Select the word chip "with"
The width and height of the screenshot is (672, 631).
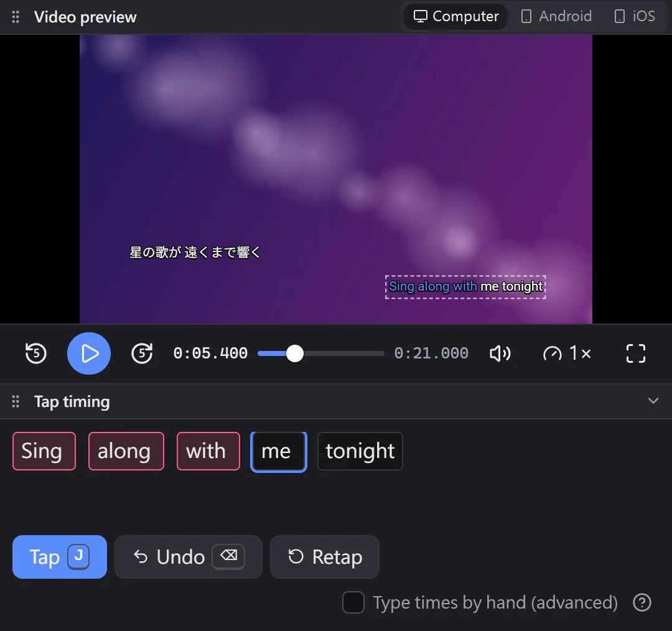point(208,451)
